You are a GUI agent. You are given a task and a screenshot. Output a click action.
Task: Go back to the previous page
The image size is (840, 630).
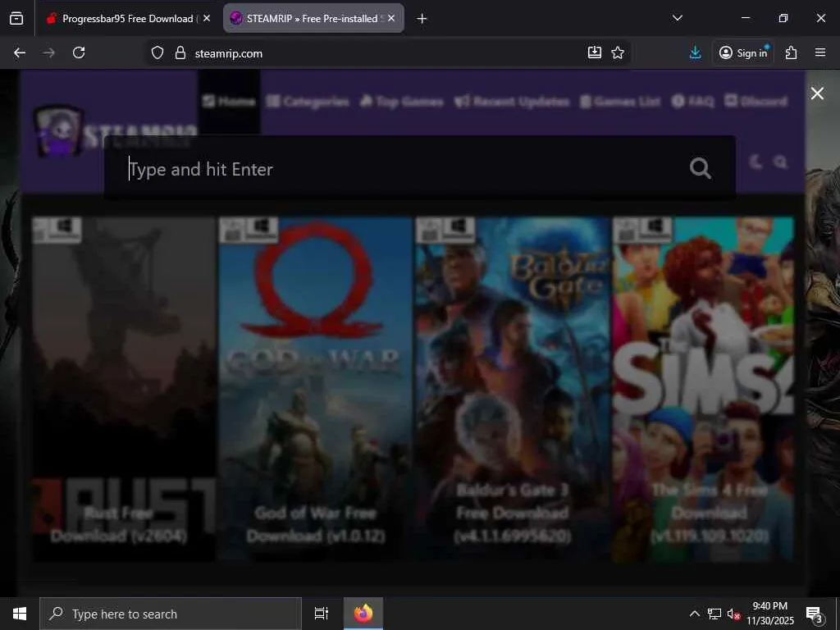pos(20,52)
